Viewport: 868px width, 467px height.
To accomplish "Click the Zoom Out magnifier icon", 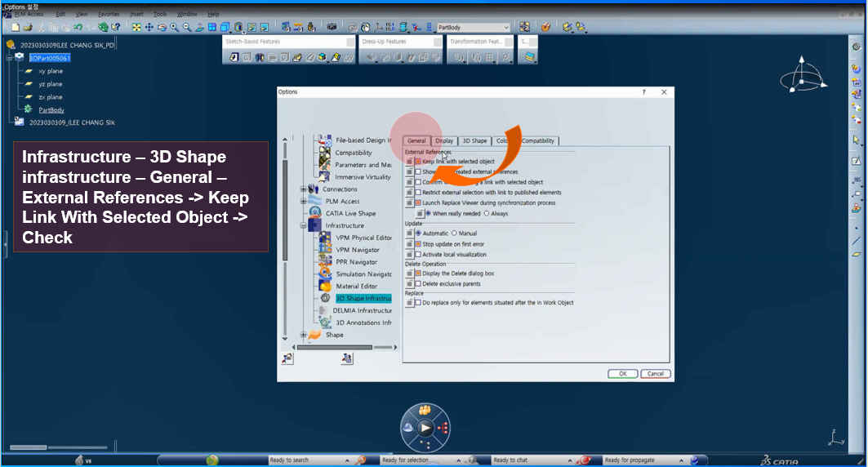I will pyautogui.click(x=187, y=27).
